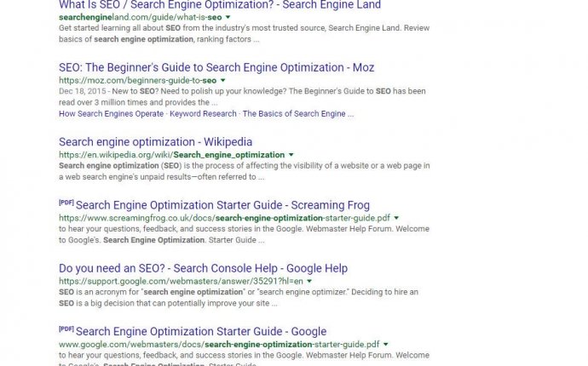The height and width of the screenshot is (366, 588).
Task: Expand the arrow beside the en.wikipedia.org URL
Action: (291, 155)
